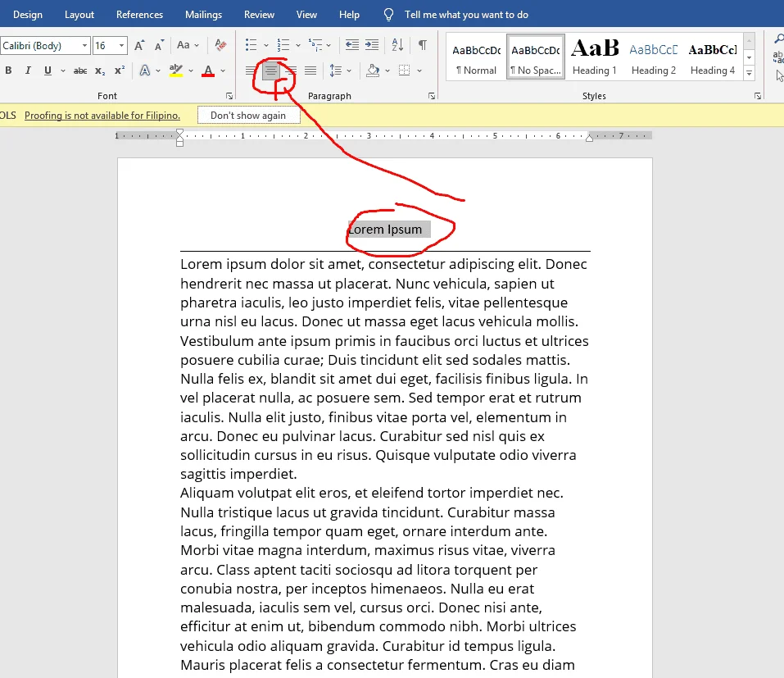Viewport: 784px width, 678px height.
Task: Open Borders dropdown arrow
Action: pyautogui.click(x=419, y=71)
